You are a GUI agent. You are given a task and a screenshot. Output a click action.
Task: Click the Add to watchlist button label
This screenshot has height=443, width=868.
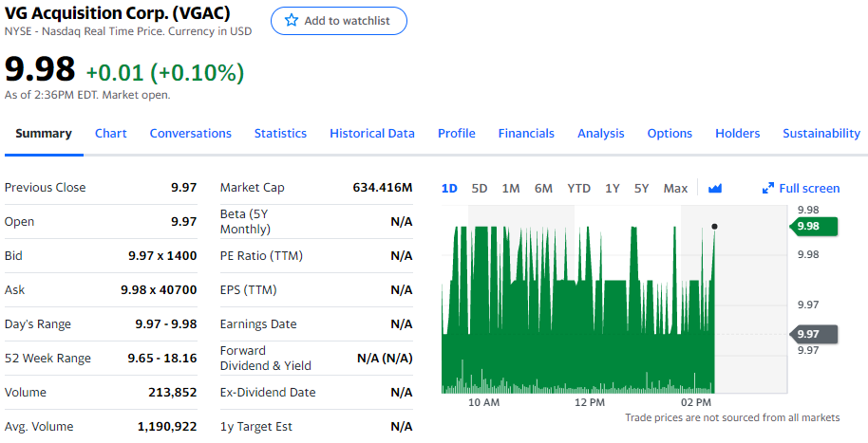pos(347,21)
